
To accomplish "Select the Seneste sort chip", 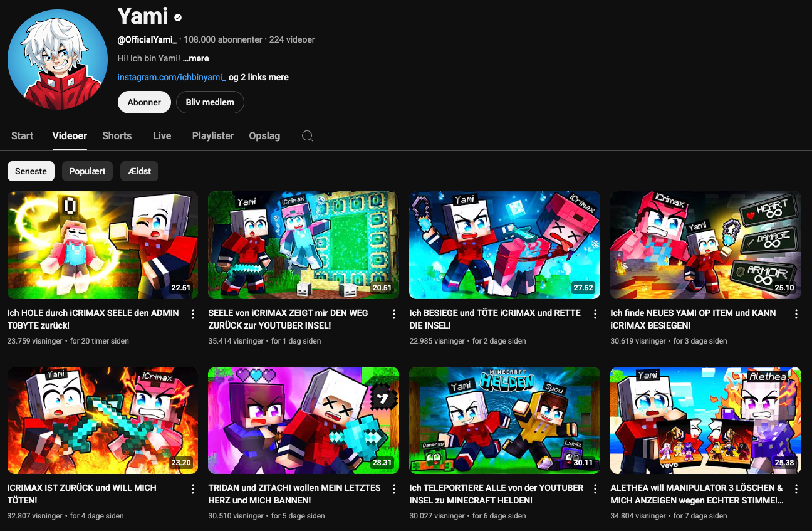I will point(31,171).
